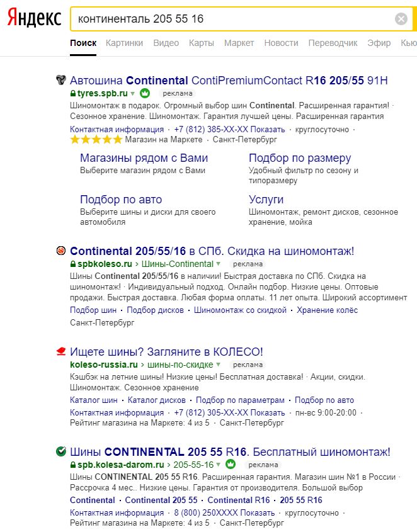Image resolution: width=417 pixels, height=532 pixels.
Task: Open the dropdown arrow after Шины-Continental
Action: [x=219, y=264]
